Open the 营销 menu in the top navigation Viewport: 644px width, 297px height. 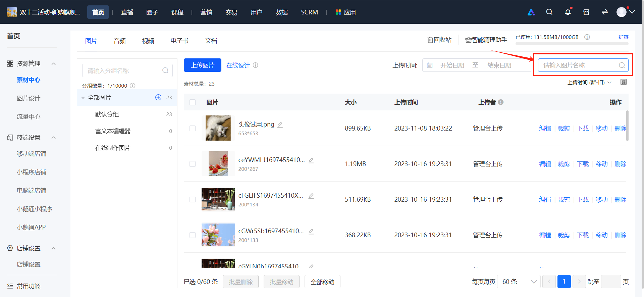(x=206, y=12)
